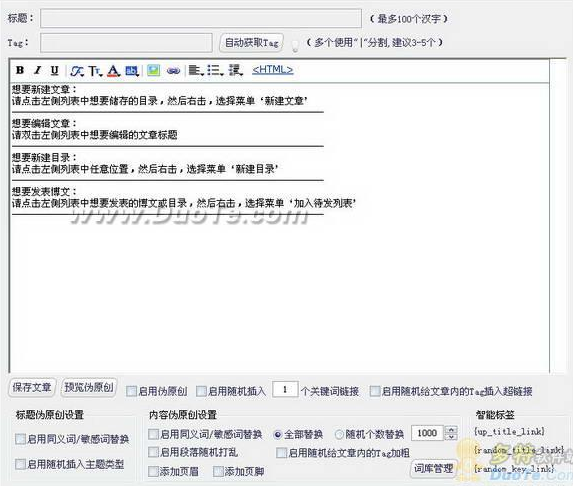Insert image using the picture icon
The height and width of the screenshot is (486, 573).
[x=153, y=70]
